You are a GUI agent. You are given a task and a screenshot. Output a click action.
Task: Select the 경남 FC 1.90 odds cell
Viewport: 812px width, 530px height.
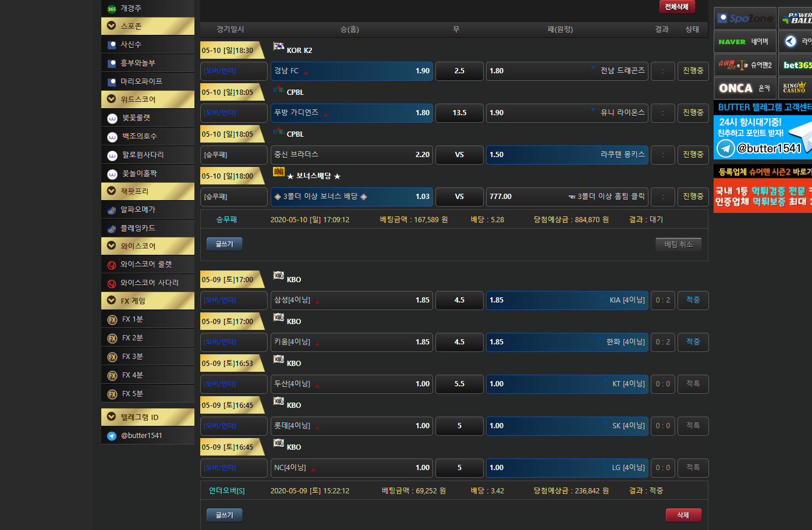click(x=352, y=71)
